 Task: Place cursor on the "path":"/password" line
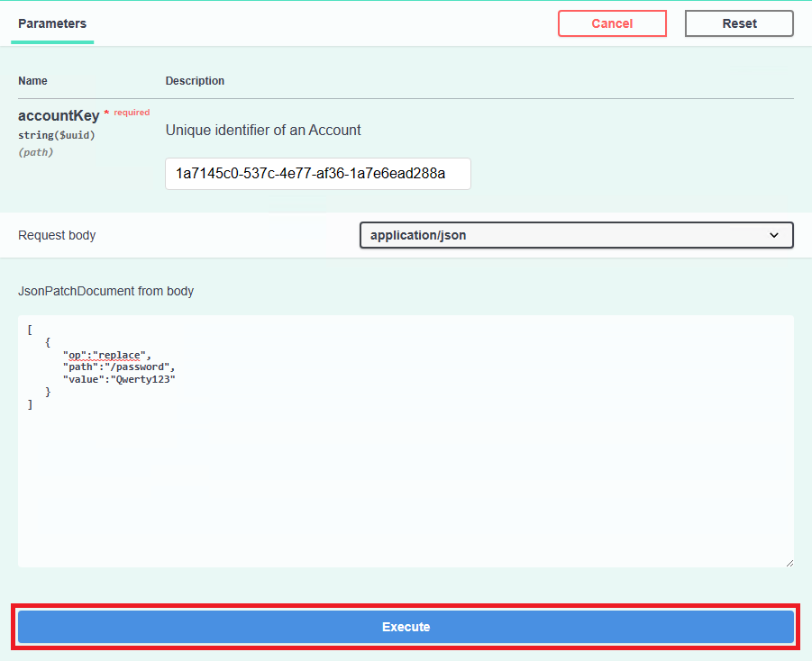(117, 367)
